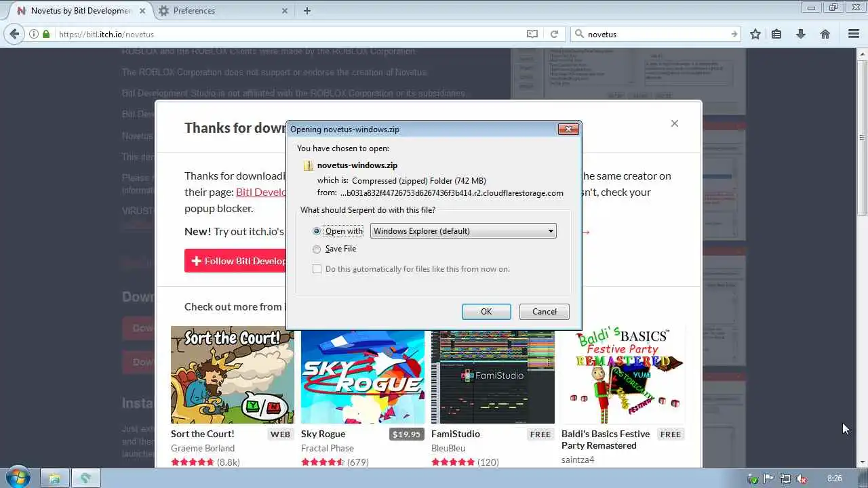The image size is (868, 488).
Task: Click the search magnifier icon
Action: 579,34
